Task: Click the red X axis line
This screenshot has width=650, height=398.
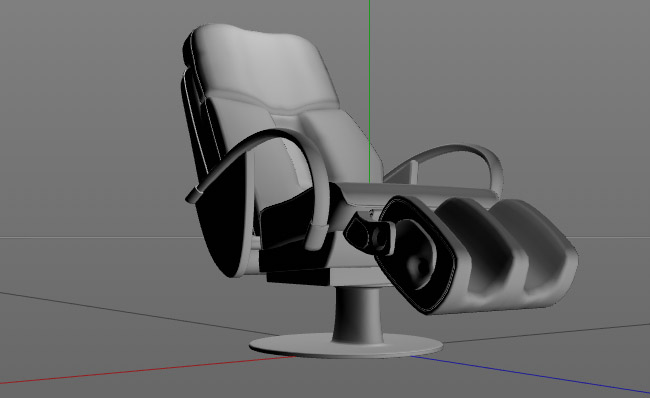Action: (x=145, y=369)
